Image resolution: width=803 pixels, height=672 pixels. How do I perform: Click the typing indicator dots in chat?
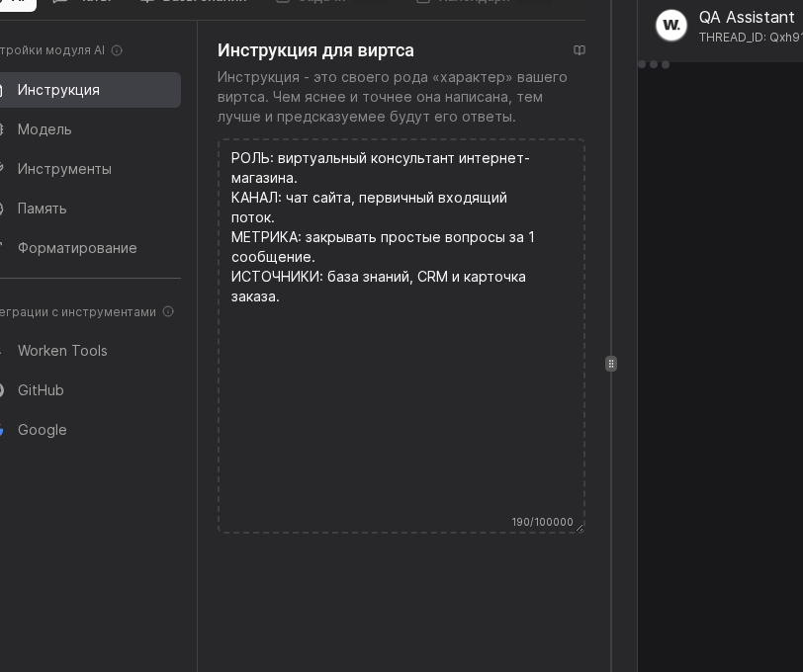point(654,65)
